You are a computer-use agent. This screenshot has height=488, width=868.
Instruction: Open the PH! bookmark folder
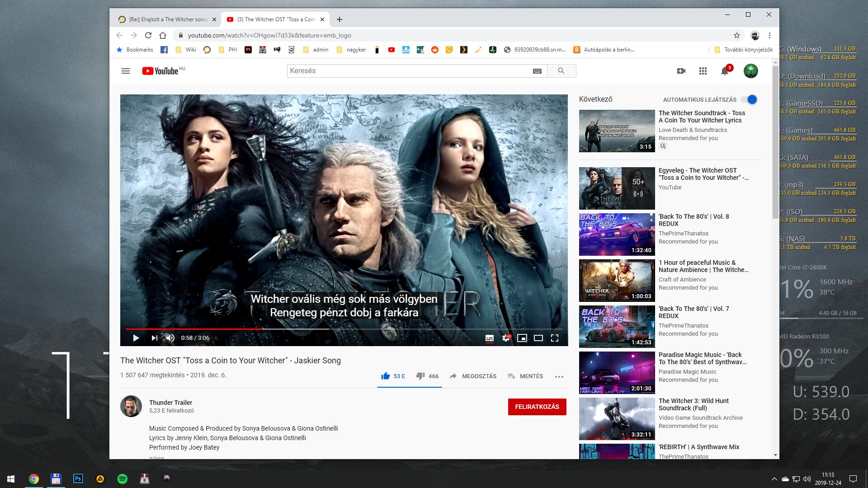[227, 50]
